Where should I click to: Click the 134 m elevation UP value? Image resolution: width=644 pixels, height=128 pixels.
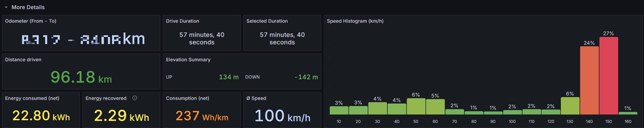[x=229, y=77]
